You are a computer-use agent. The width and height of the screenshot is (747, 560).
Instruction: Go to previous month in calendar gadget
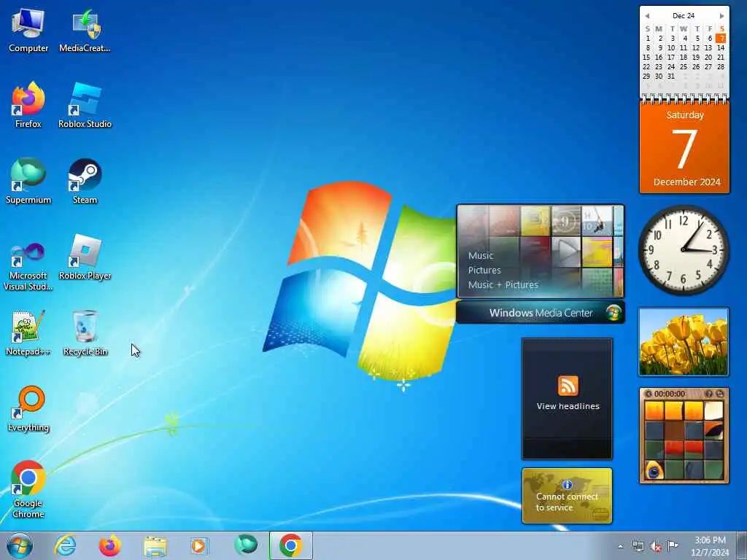[x=646, y=16]
